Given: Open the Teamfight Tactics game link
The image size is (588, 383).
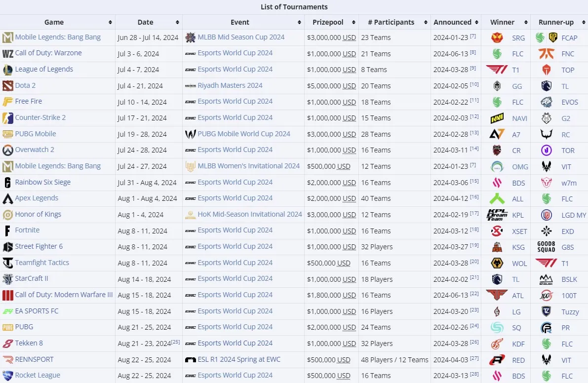Looking at the screenshot, I should click(42, 263).
